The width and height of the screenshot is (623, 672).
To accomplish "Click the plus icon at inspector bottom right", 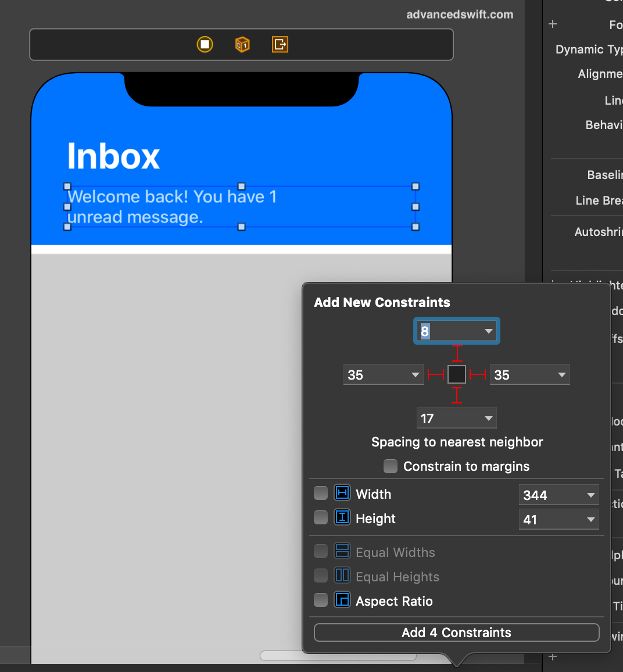I will pos(552,657).
